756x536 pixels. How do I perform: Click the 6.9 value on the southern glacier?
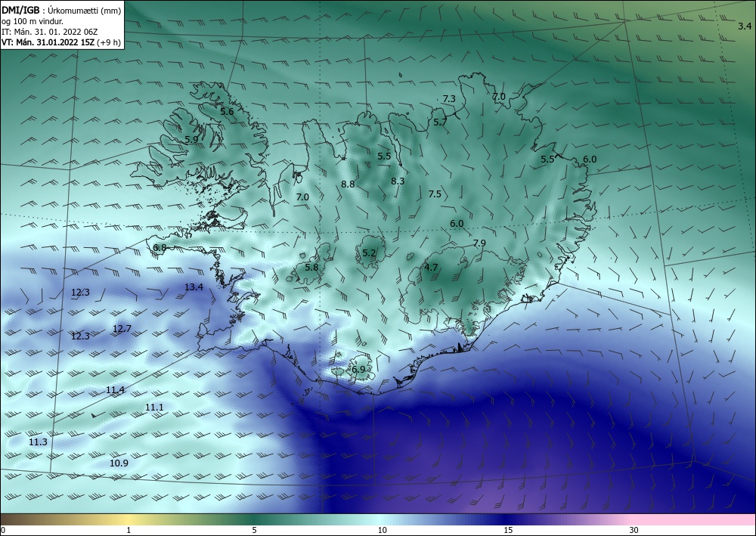pos(358,369)
